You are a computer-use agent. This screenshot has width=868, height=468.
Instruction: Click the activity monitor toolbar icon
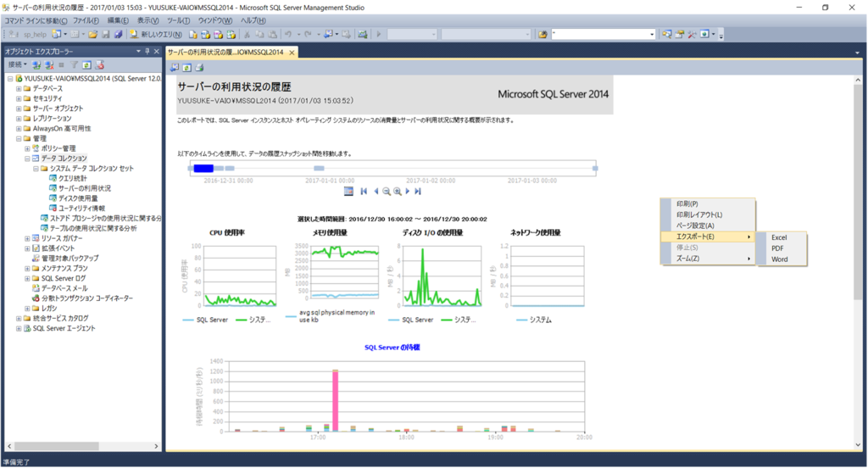pyautogui.click(x=363, y=35)
